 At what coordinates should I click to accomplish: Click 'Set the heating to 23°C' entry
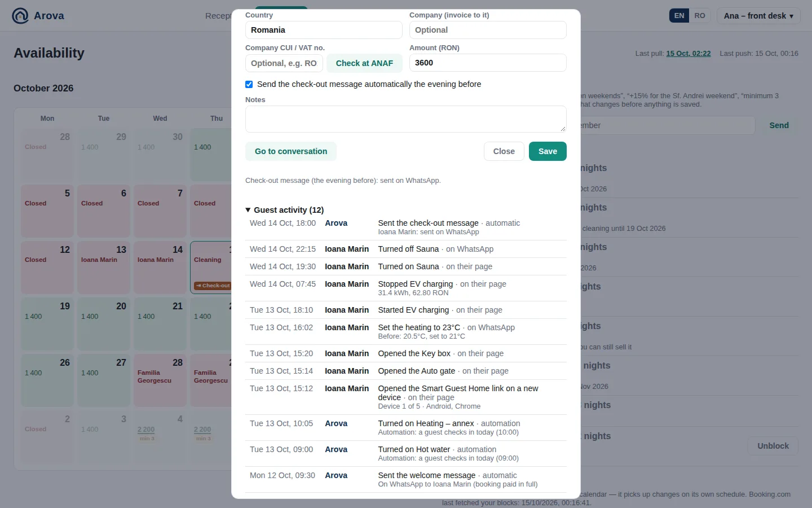pos(406,331)
